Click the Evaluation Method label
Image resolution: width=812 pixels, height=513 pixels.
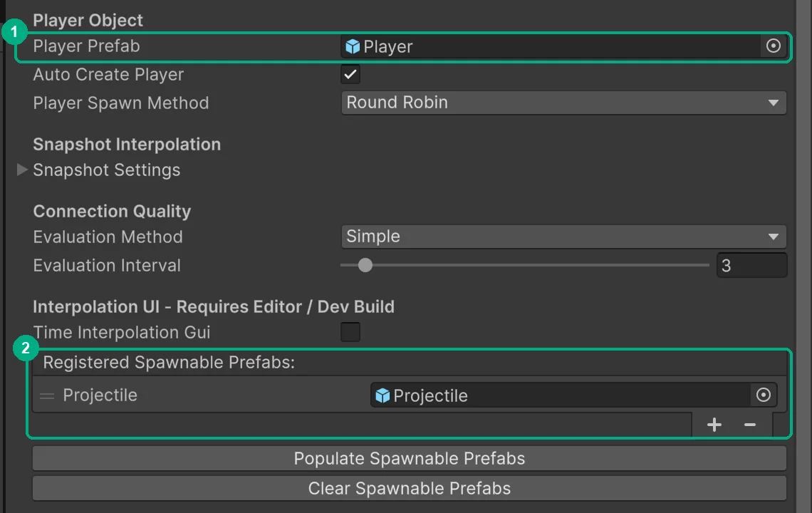(x=108, y=237)
